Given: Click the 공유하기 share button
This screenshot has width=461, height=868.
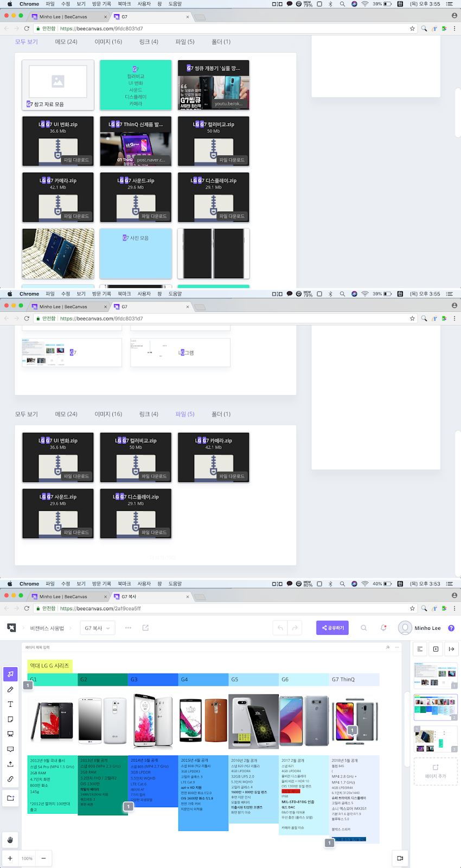Looking at the screenshot, I should pos(332,628).
